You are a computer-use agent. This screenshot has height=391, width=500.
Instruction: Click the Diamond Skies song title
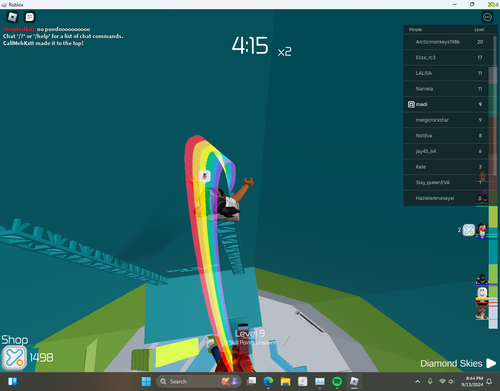[x=451, y=363]
